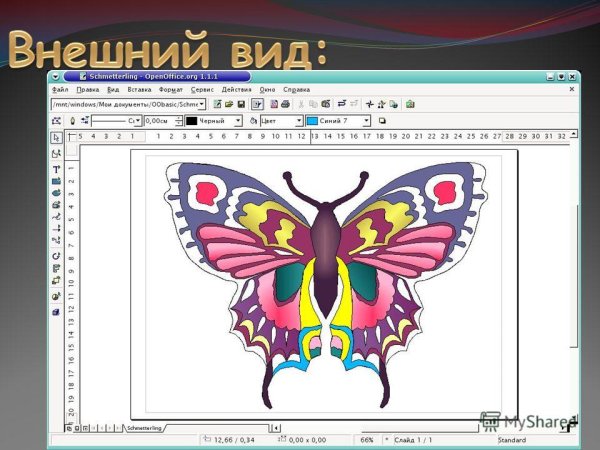This screenshot has width=600, height=450.
Task: Click the Paste icon
Action: coord(326,104)
